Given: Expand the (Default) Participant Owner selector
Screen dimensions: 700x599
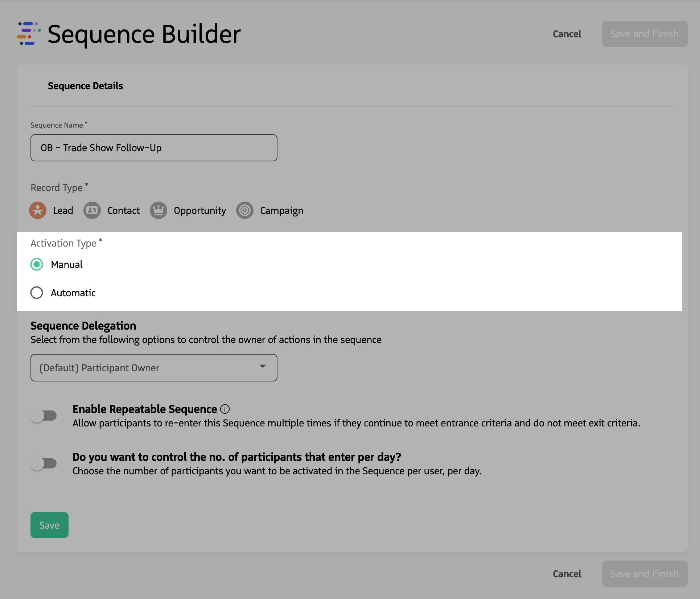Looking at the screenshot, I should pos(154,367).
